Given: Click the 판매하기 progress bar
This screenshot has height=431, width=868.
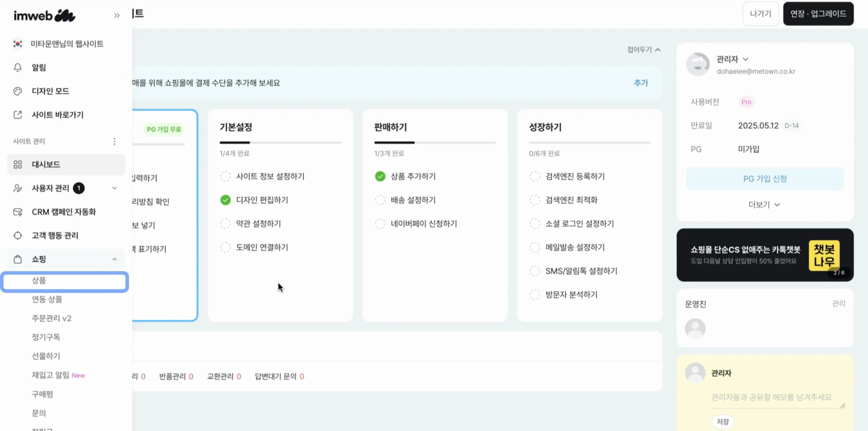Looking at the screenshot, I should point(434,142).
